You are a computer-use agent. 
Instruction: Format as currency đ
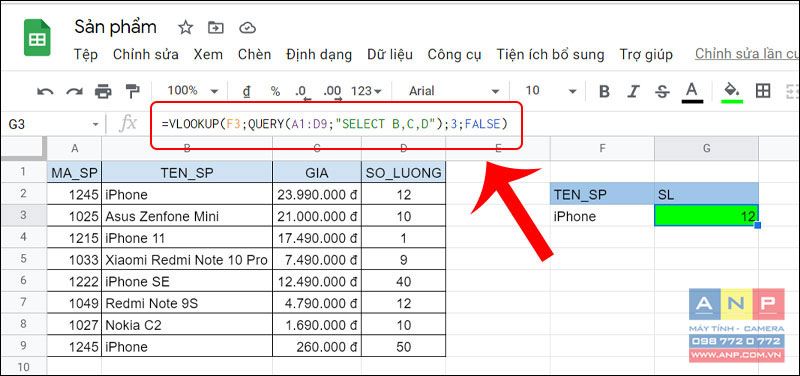point(247,91)
